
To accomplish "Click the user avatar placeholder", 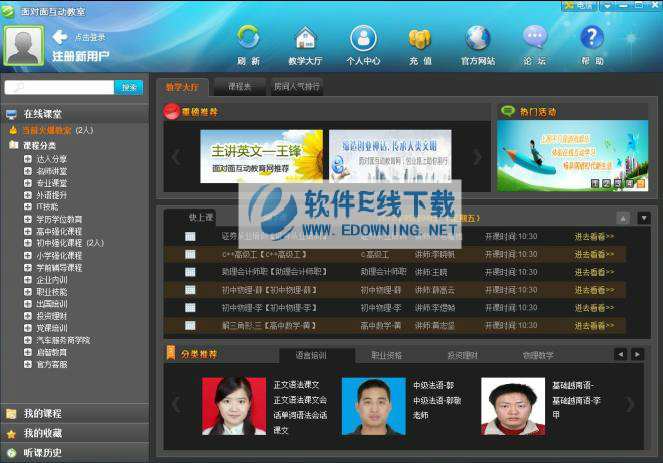I will click(x=24, y=45).
